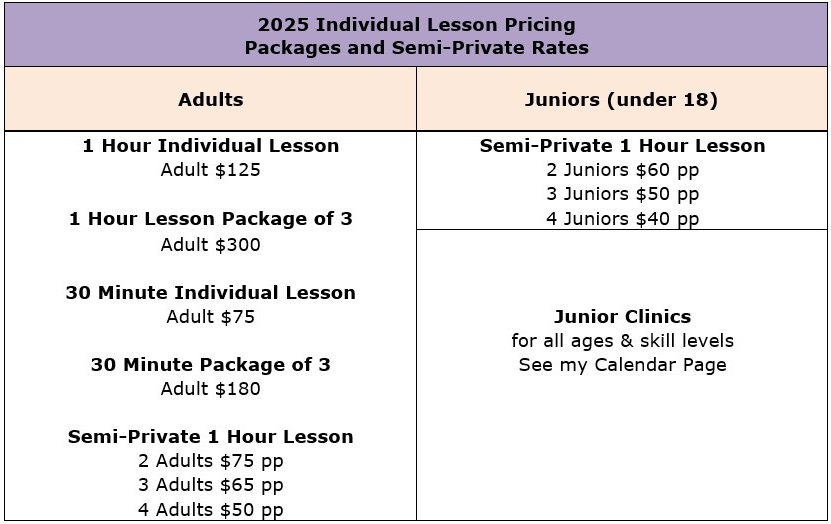The height and width of the screenshot is (524, 831).
Task: Click the Juniors "Semi-Private 1 Hour Lesson" heading
Action: click(622, 146)
